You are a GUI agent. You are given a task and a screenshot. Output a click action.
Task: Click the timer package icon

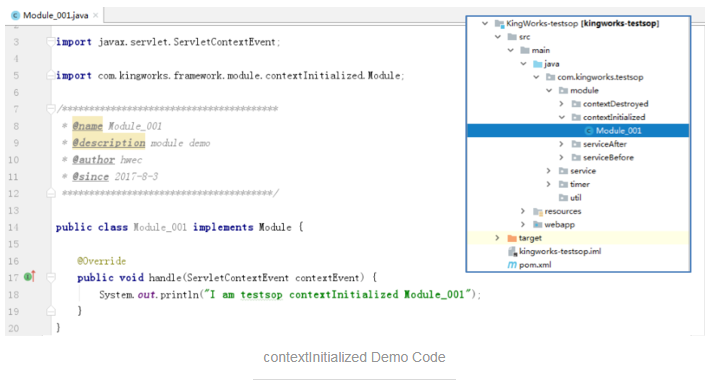pos(563,184)
